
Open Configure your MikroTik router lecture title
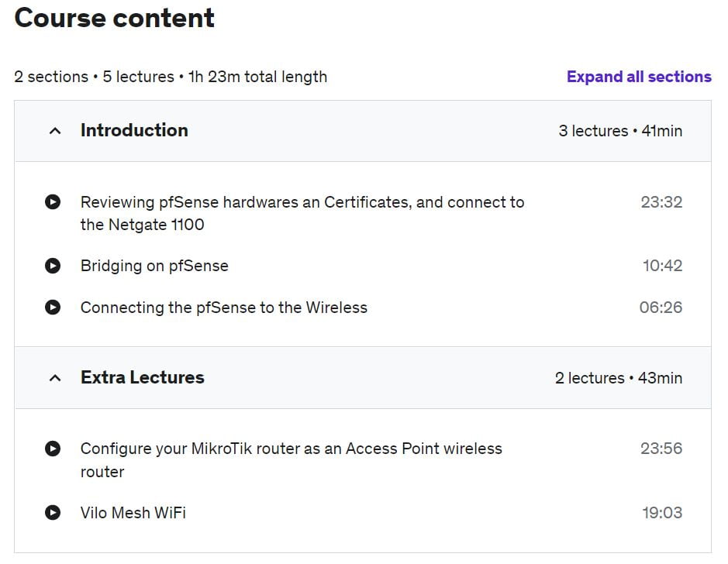click(x=291, y=460)
